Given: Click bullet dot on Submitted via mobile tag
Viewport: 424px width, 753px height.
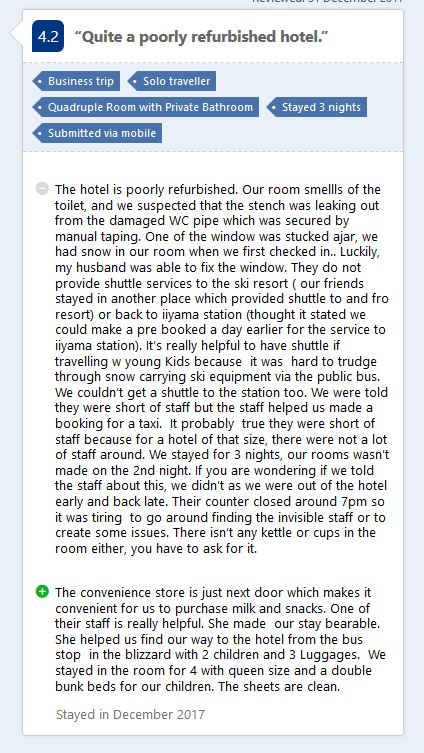Looking at the screenshot, I should coord(39,133).
